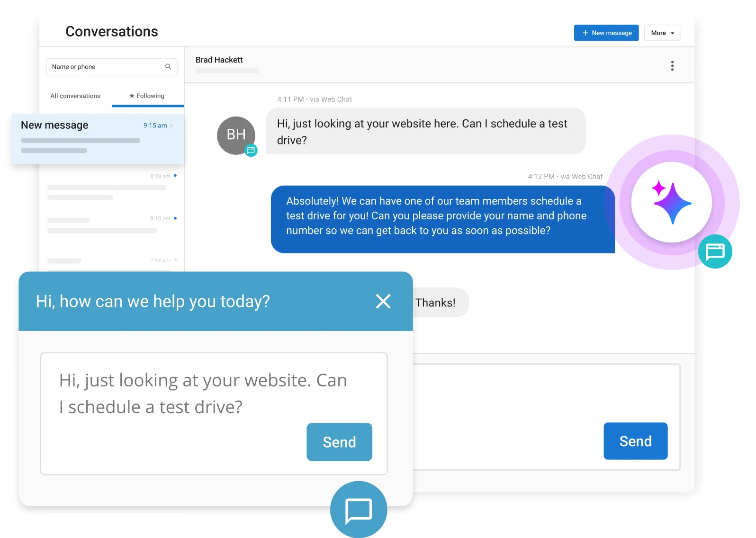Image resolution: width=756 pixels, height=538 pixels.
Task: Close the web chat widget
Action: [x=383, y=301]
